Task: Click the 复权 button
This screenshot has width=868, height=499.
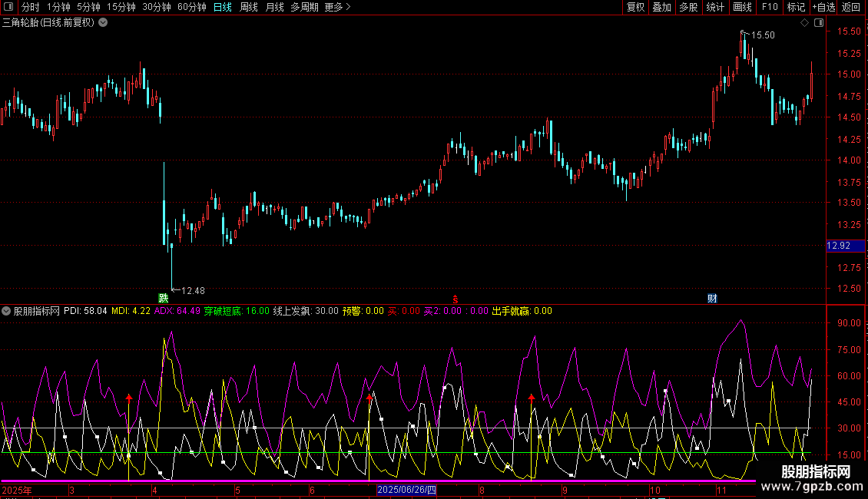Action: (x=636, y=7)
